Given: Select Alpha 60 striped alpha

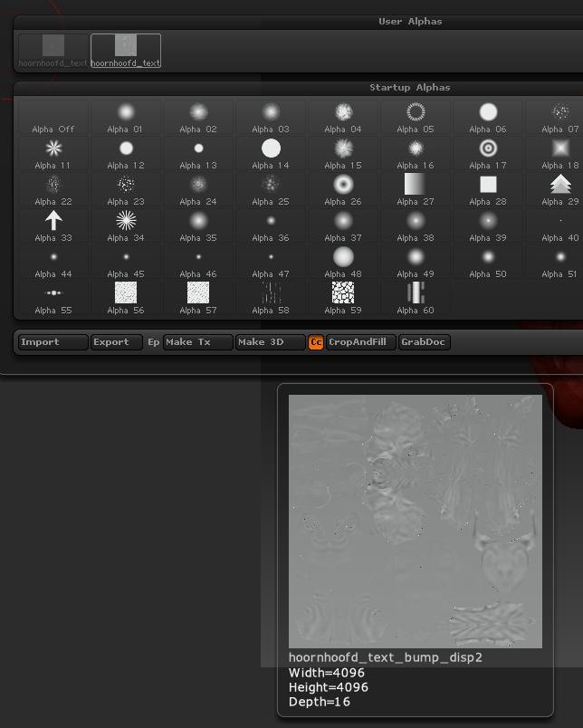Looking at the screenshot, I should click(x=416, y=299).
